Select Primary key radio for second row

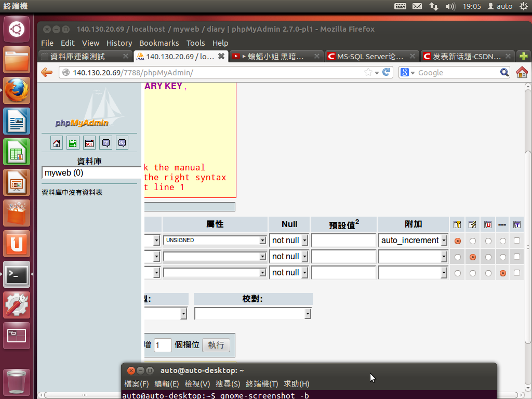[x=458, y=257]
